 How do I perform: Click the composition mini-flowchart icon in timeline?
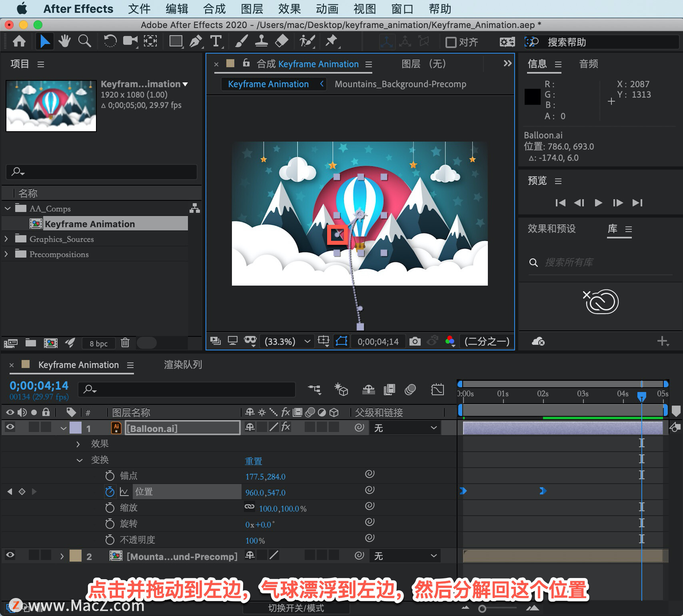[x=314, y=390]
